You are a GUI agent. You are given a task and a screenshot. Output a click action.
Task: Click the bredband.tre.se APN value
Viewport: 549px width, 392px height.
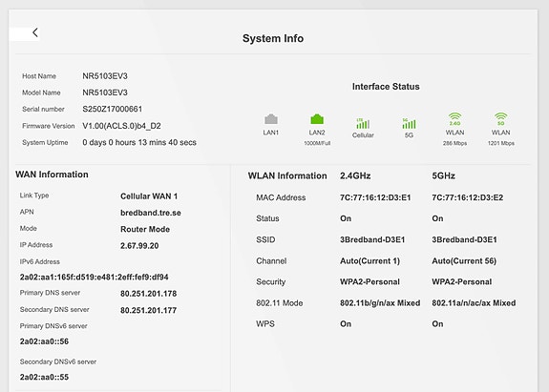[151, 213]
